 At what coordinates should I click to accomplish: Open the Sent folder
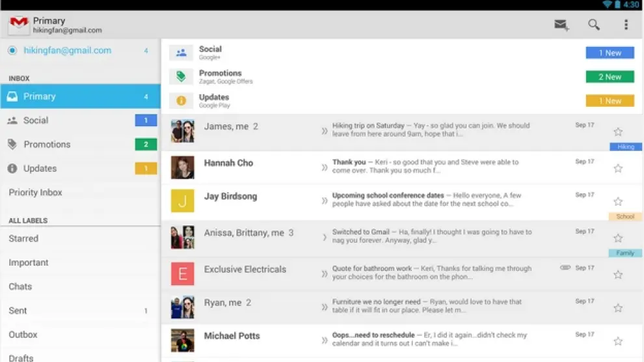(x=18, y=311)
